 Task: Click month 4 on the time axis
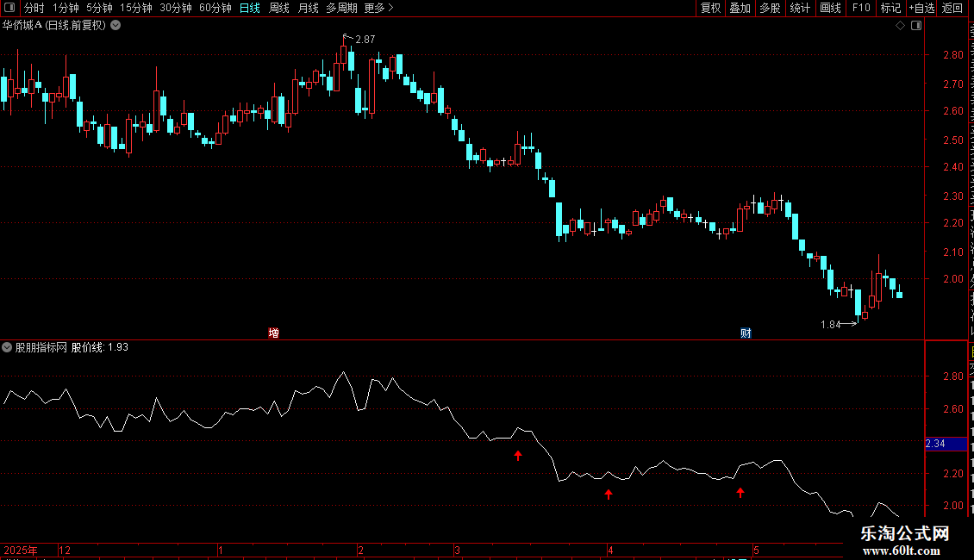(610, 550)
